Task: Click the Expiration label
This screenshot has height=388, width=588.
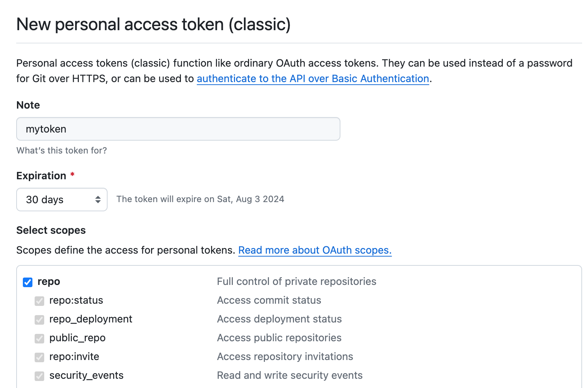Action: 41,176
